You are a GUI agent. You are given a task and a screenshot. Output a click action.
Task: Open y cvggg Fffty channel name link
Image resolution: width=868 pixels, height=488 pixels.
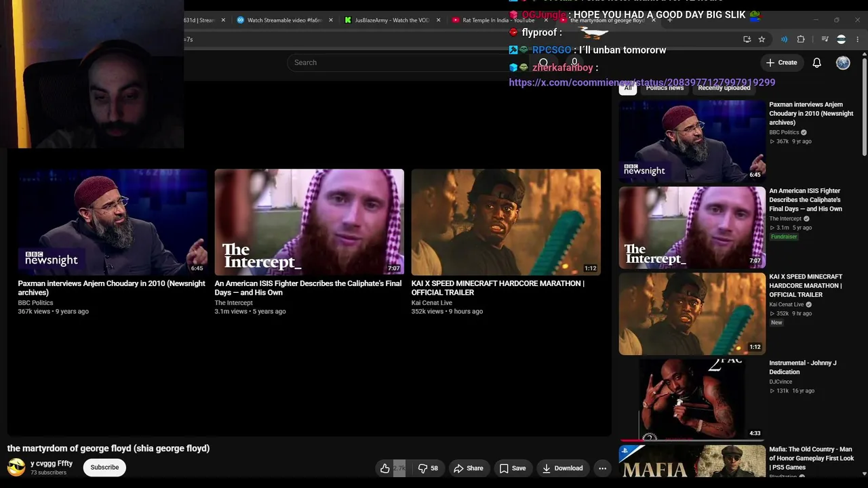pos(52,464)
